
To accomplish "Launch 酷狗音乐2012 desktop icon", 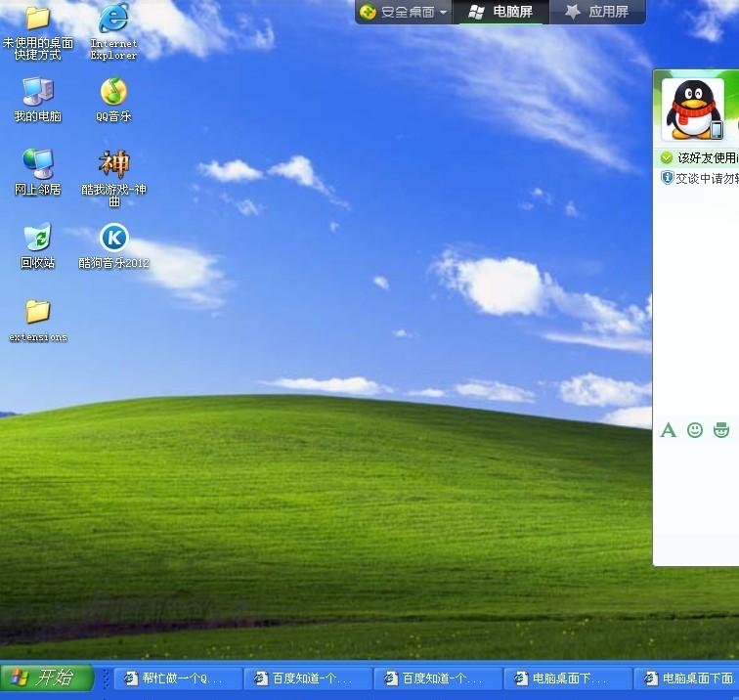I will 113,238.
